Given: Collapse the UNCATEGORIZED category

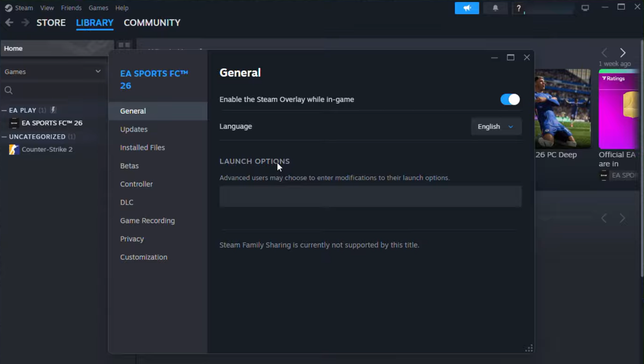Looking at the screenshot, I should [x=4, y=137].
